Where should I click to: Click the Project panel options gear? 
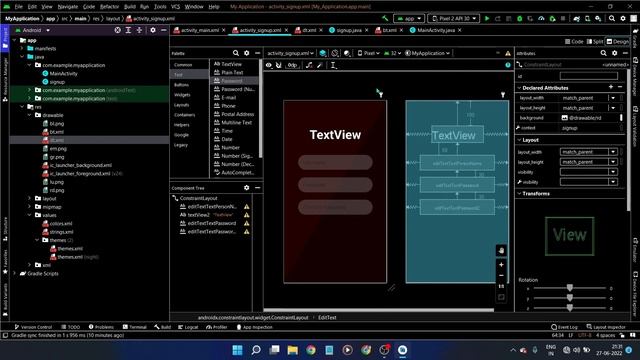pyautogui.click(x=153, y=30)
